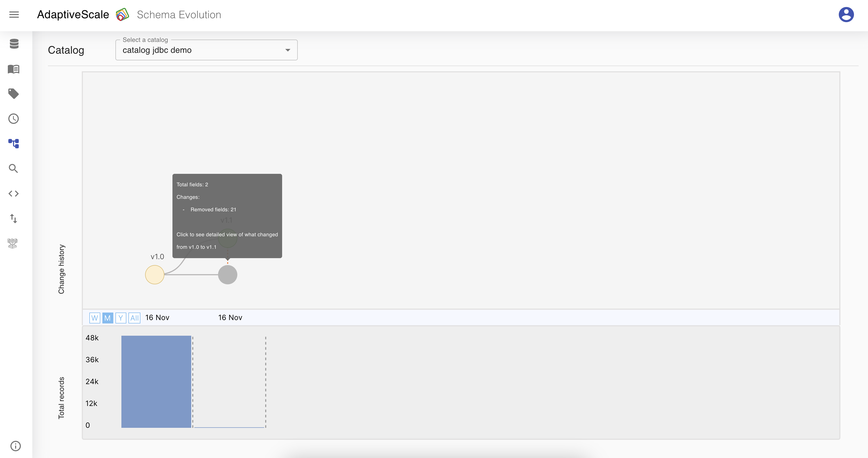The height and width of the screenshot is (458, 868).
Task: Click the 'Change history' axis label
Action: coord(61,269)
